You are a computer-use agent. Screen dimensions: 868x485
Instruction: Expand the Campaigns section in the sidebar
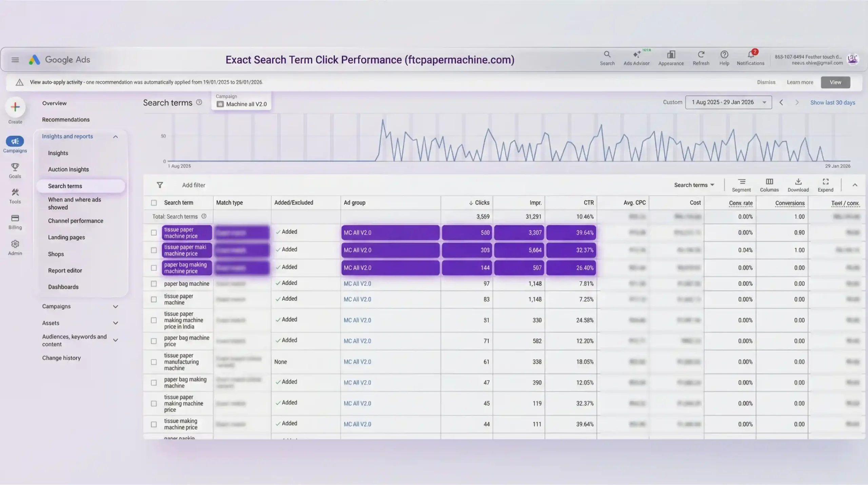(x=115, y=306)
